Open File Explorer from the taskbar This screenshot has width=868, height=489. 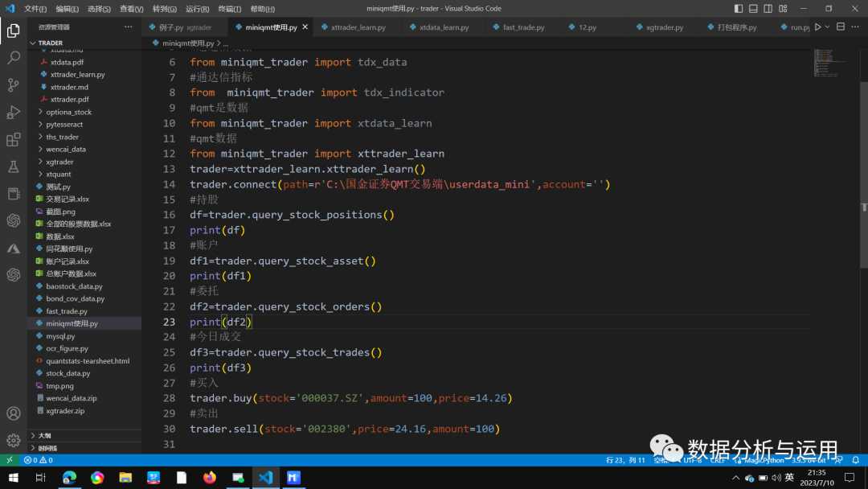click(125, 478)
